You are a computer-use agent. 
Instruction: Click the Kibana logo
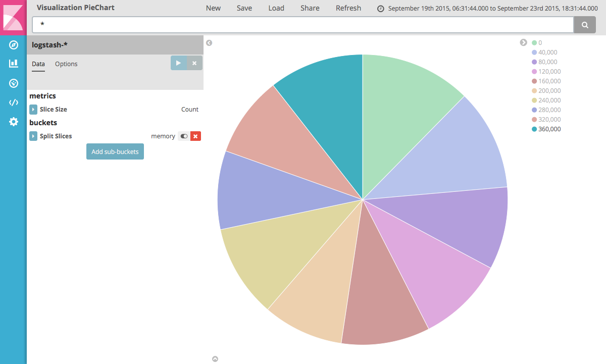point(13,18)
